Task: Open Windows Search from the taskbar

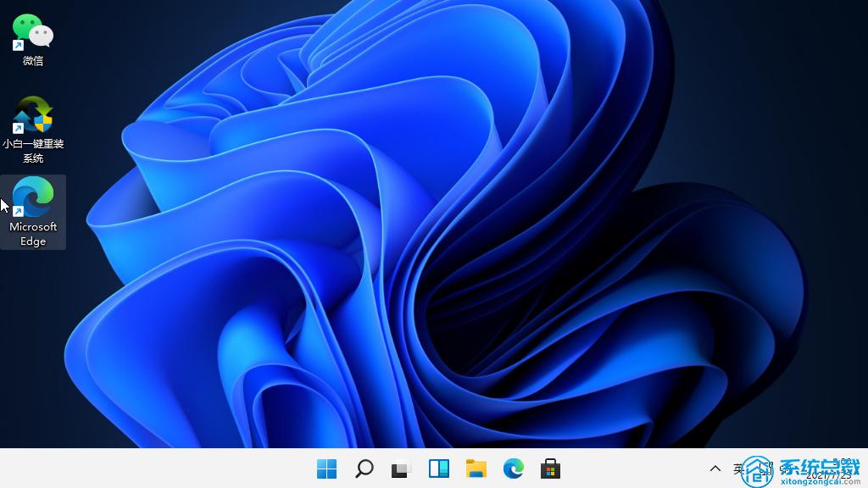Action: click(x=364, y=468)
